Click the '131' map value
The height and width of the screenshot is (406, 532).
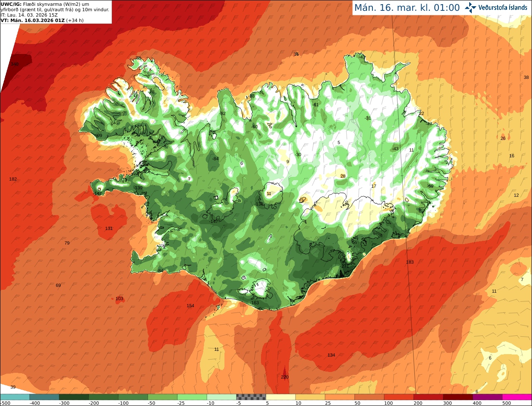point(109,229)
